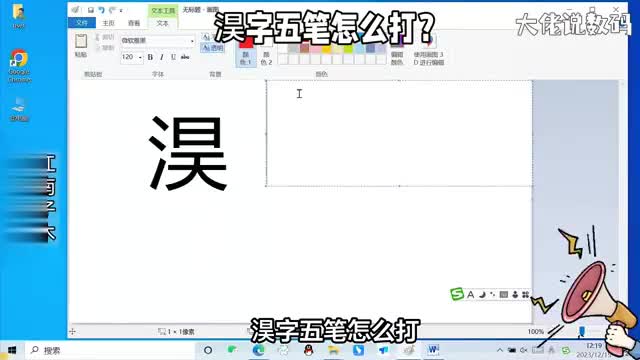Screen dimensions: 640x360
Task: Switch to the 查看 ribbon tab
Action: 134,23
